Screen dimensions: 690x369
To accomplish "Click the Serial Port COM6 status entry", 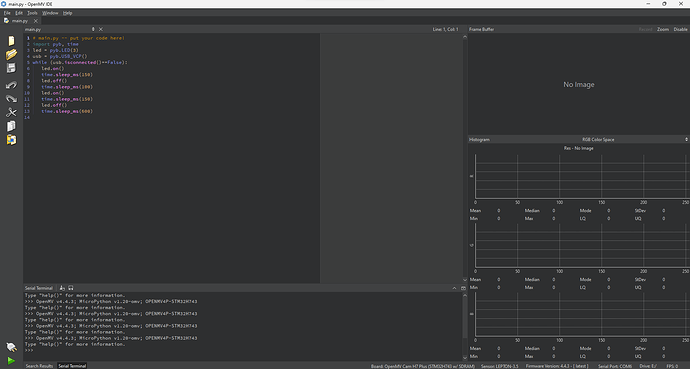I will (x=615, y=366).
